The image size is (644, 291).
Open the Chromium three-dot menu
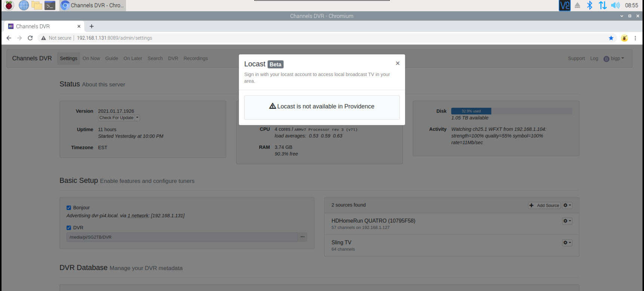pyautogui.click(x=635, y=38)
